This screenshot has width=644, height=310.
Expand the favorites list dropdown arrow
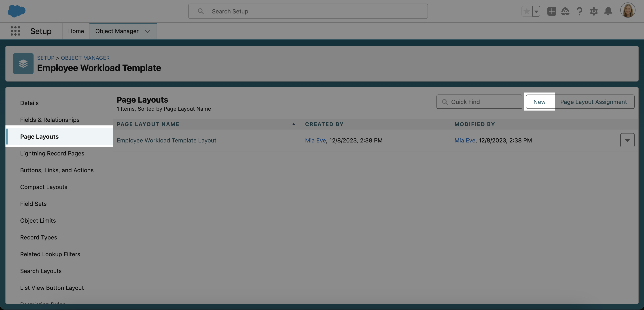click(x=536, y=11)
